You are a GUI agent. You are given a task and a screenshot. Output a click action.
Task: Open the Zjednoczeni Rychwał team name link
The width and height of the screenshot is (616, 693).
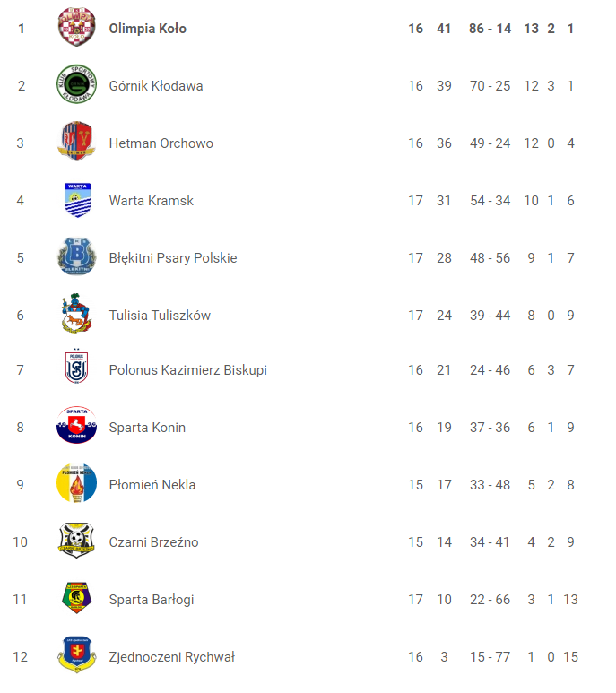[172, 657]
